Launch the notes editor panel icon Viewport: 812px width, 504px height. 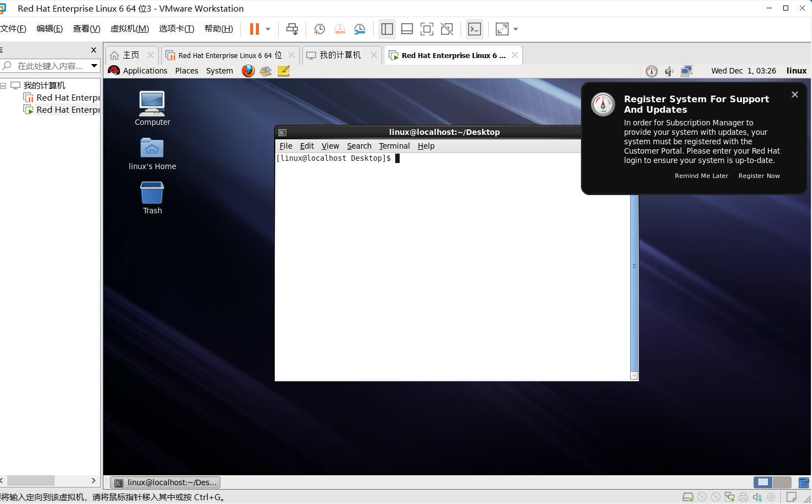point(284,71)
